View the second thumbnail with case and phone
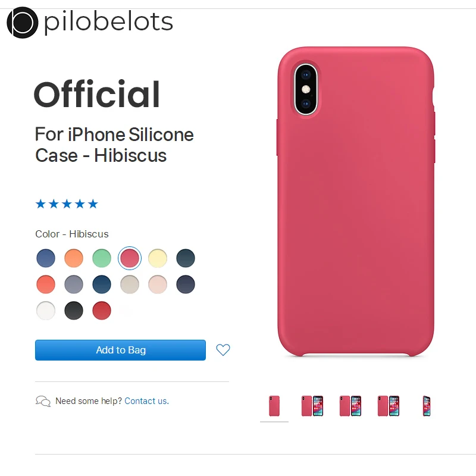This screenshot has height=476, width=476. [312, 406]
